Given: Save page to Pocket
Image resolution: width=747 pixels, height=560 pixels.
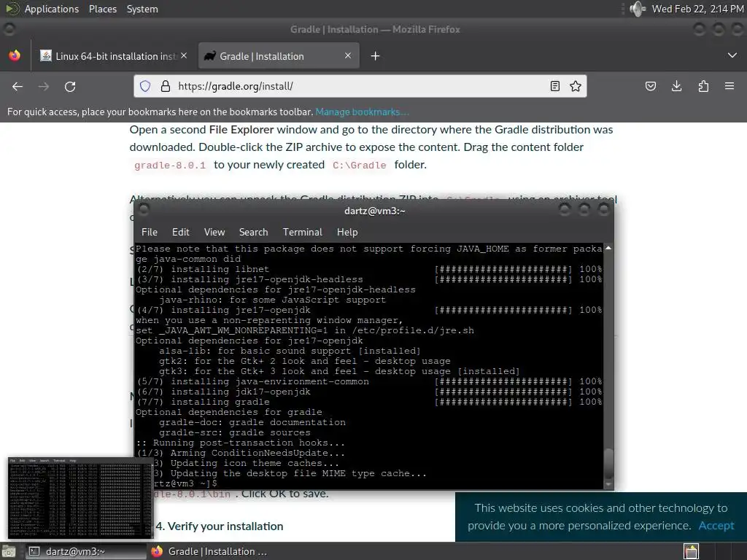Looking at the screenshot, I should 650,86.
